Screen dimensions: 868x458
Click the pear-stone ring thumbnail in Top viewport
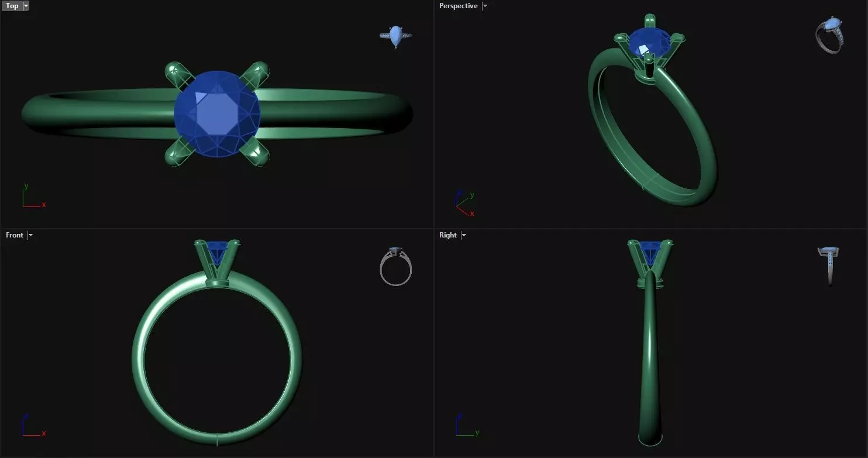(x=396, y=36)
